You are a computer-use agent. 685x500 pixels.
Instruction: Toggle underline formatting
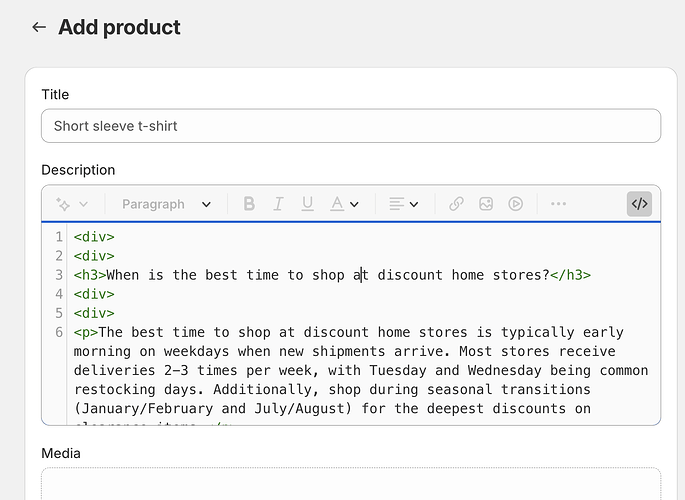[x=307, y=204]
